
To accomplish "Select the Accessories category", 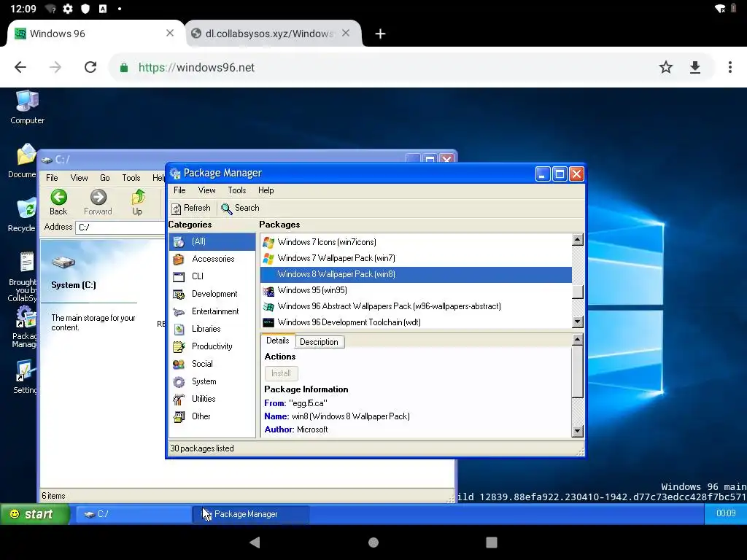I will (x=212, y=259).
